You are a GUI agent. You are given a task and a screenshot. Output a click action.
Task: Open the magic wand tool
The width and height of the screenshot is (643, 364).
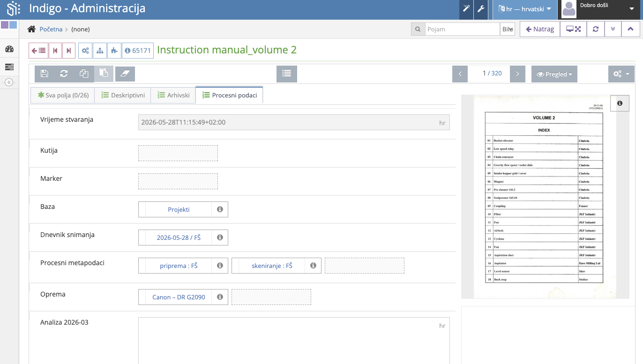coord(466,9)
